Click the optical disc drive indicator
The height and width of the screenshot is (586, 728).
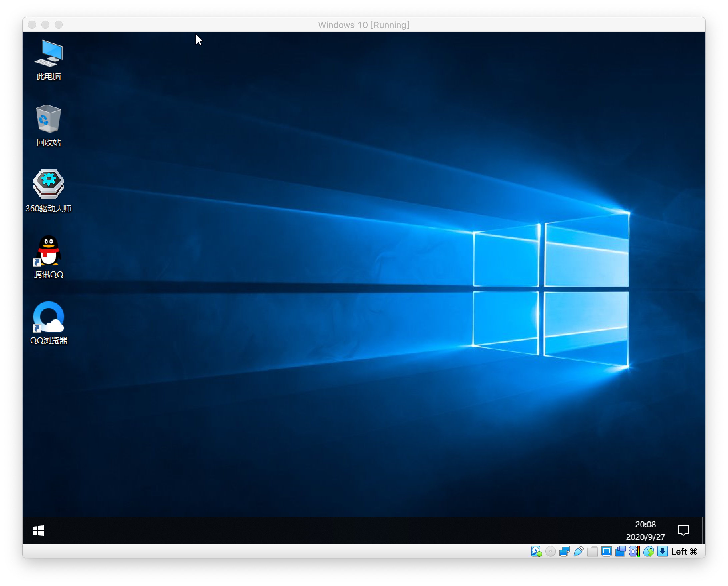tap(550, 552)
